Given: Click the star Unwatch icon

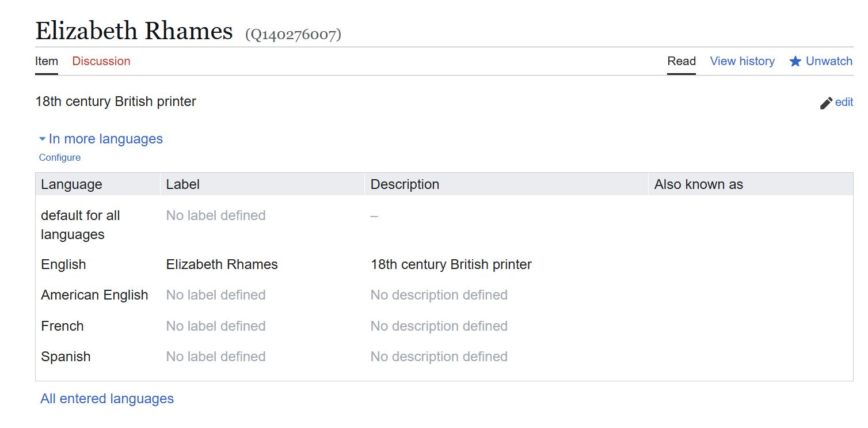Looking at the screenshot, I should click(795, 61).
